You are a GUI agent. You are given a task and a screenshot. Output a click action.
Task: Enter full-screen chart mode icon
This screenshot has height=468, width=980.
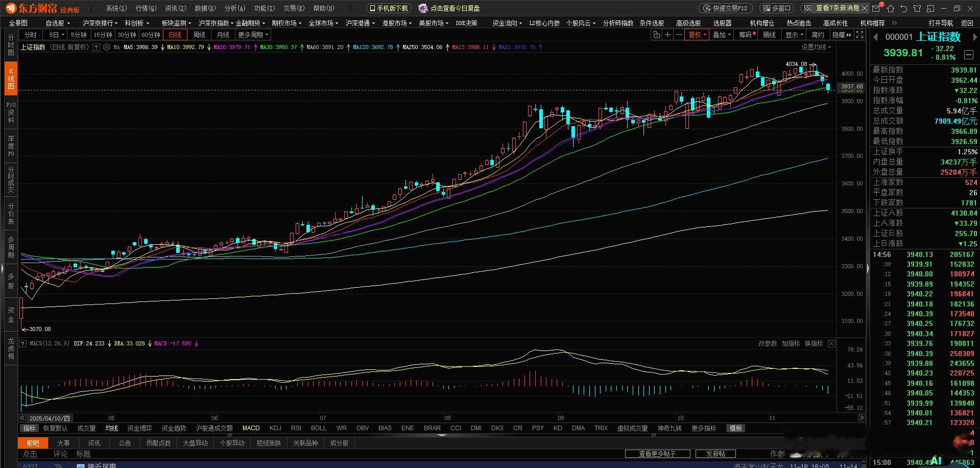[860, 35]
